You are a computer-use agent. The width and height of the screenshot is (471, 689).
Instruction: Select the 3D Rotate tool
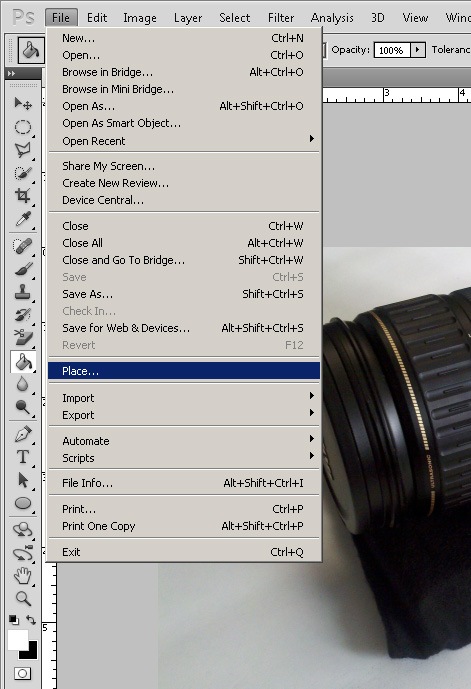23,530
